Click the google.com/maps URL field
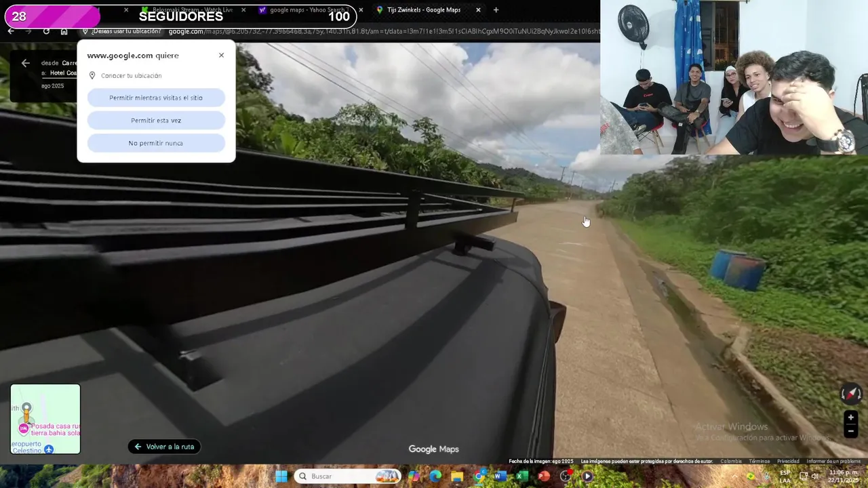The height and width of the screenshot is (488, 868). [x=383, y=31]
